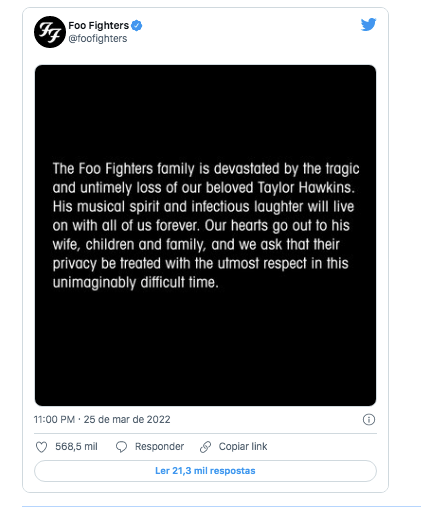Image resolution: width=421 pixels, height=507 pixels.
Task: Open the Twitter bird logo
Action: (368, 24)
